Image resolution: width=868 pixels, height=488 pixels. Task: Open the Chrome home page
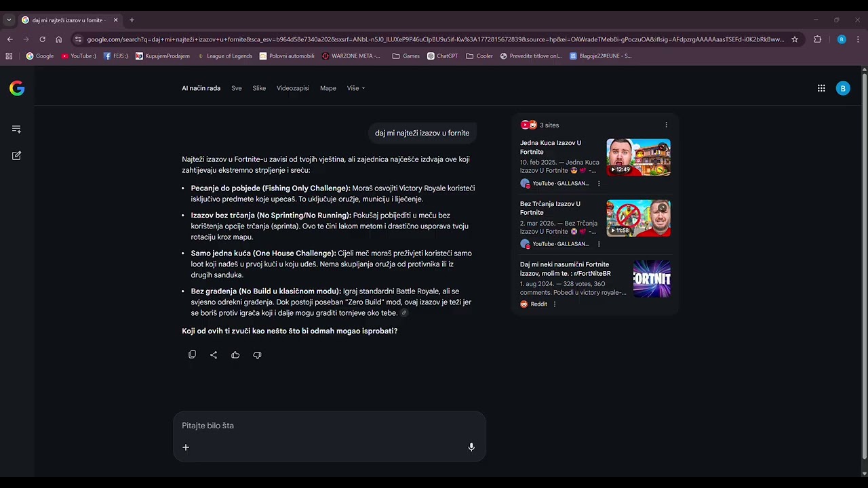[x=58, y=39]
